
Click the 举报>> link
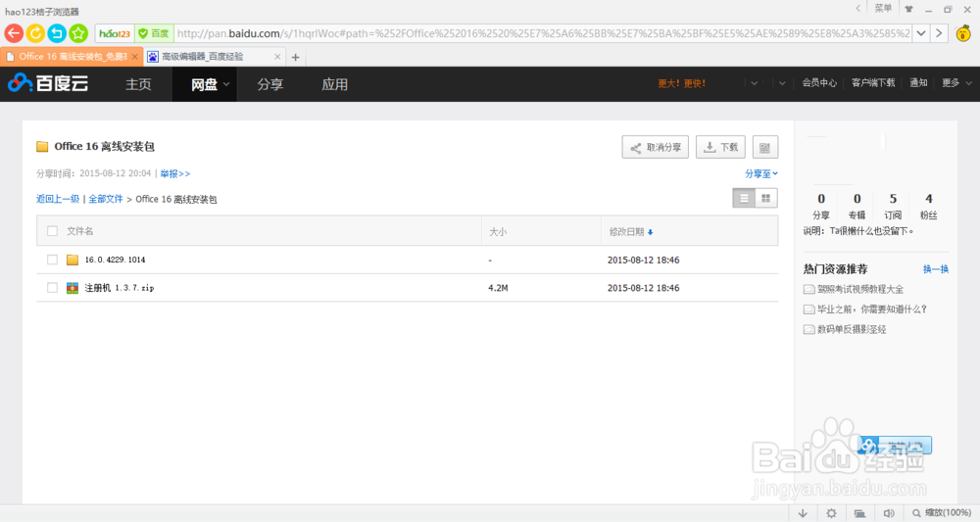pos(175,173)
